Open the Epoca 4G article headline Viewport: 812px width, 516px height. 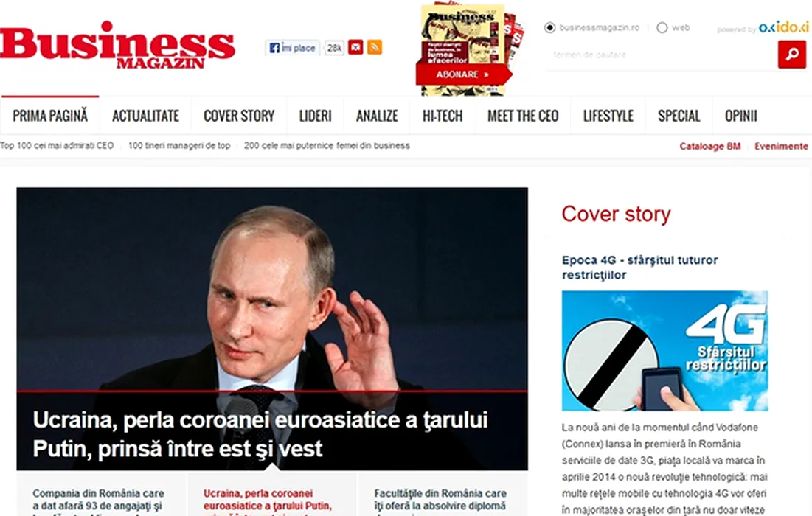[640, 267]
